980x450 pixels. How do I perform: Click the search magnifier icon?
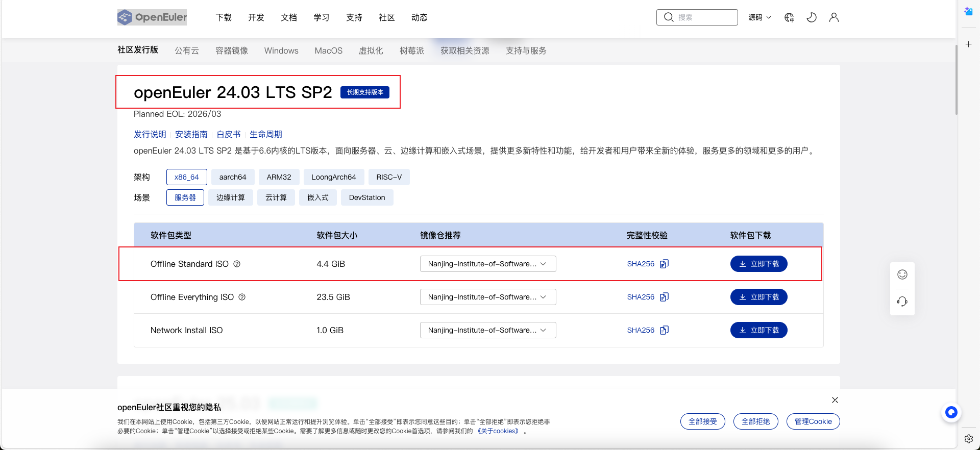coord(668,17)
